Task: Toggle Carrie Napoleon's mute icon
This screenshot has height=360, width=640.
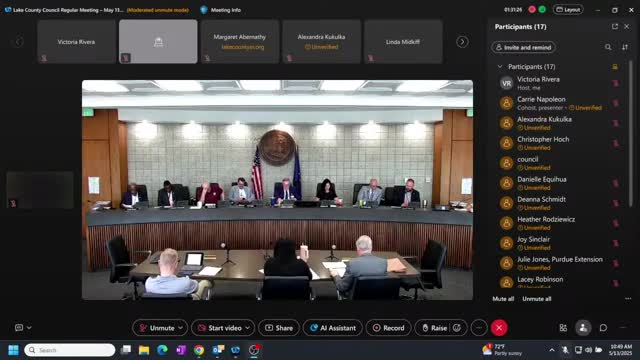Action: pyautogui.click(x=616, y=103)
